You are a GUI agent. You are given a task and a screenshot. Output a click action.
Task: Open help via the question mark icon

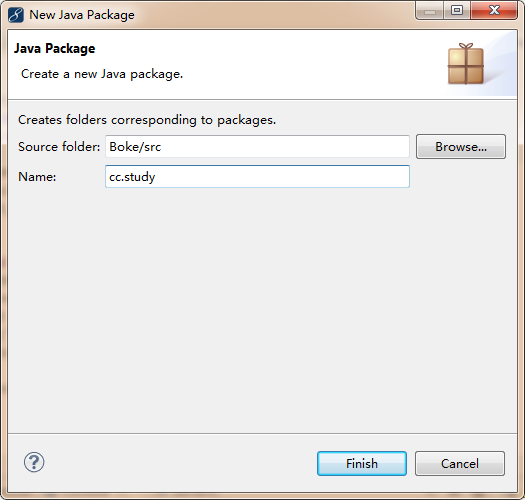(x=34, y=462)
